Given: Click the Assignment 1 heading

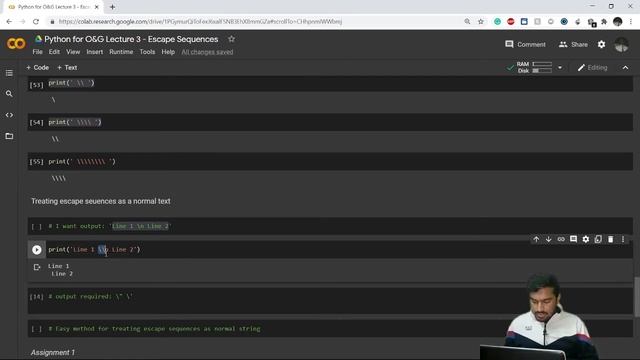Looking at the screenshot, I should pyautogui.click(x=53, y=352).
